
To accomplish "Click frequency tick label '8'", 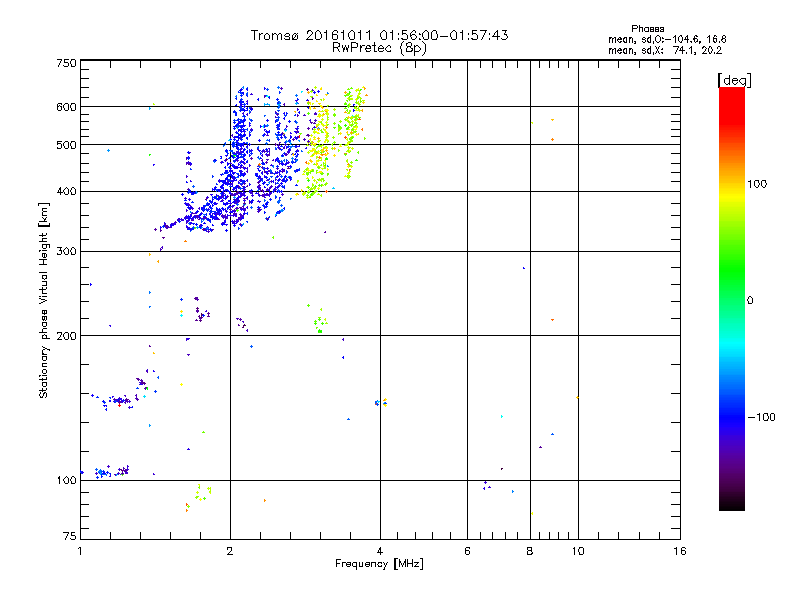I will [530, 551].
